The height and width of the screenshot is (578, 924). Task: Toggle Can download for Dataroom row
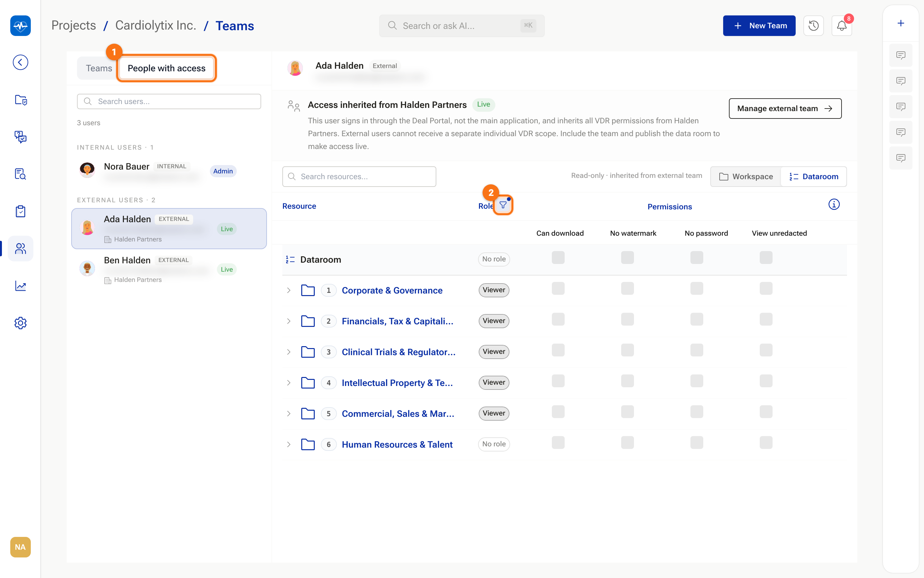tap(558, 258)
